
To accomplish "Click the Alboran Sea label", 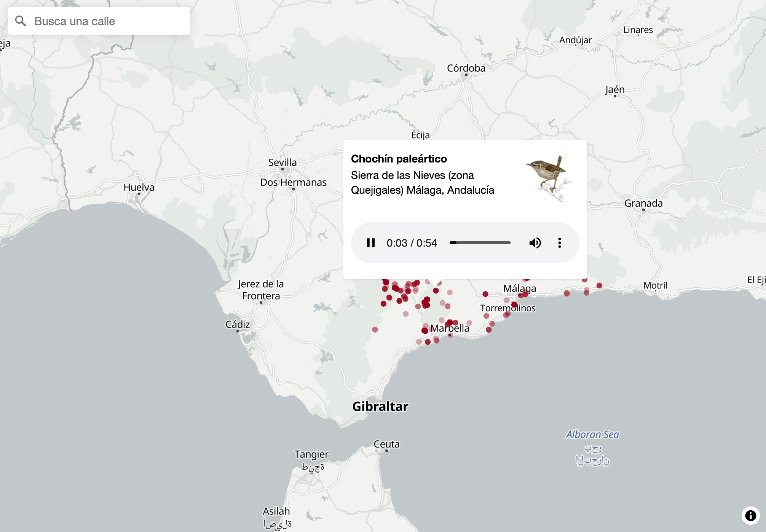I will 592,434.
